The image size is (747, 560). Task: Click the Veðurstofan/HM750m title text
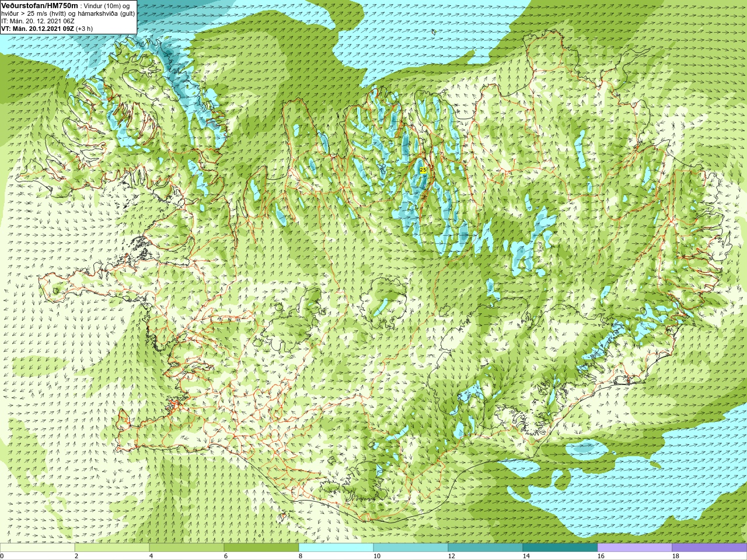[x=39, y=5]
